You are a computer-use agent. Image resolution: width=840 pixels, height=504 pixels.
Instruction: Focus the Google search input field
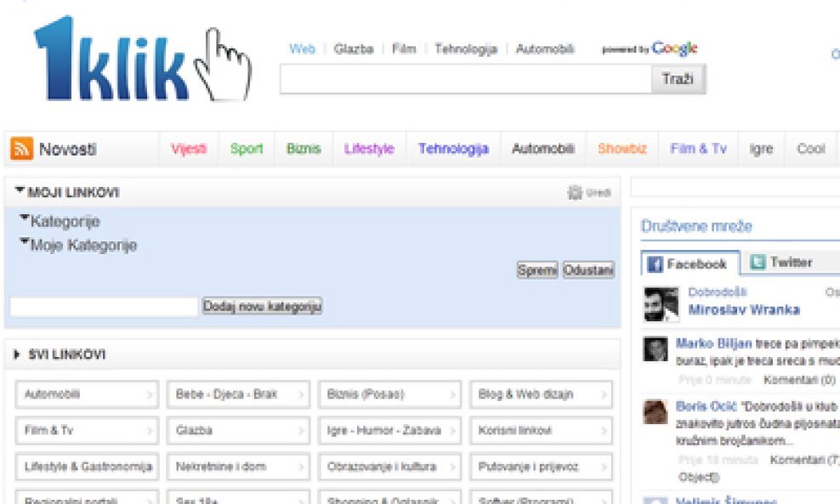coord(466,79)
